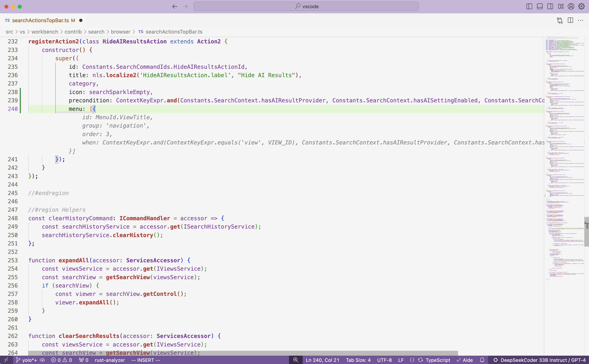
Task: Click the vertical scrollbar thumb
Action: pyautogui.click(x=587, y=232)
